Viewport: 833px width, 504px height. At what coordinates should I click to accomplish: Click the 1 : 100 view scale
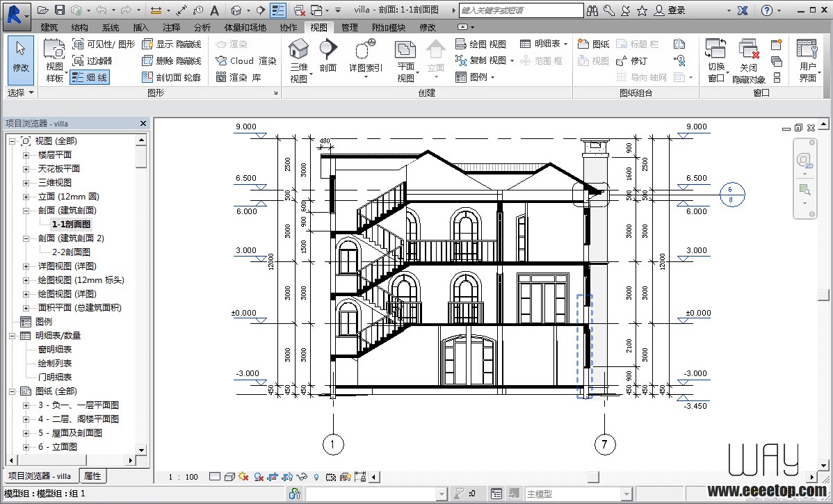tap(184, 477)
